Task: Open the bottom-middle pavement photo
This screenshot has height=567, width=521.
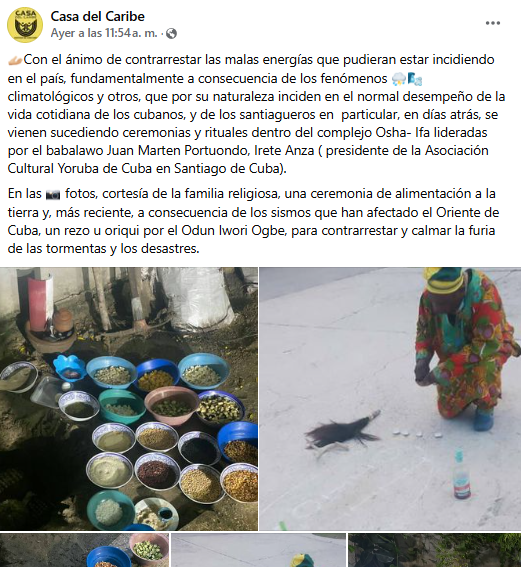Action: tap(259, 550)
